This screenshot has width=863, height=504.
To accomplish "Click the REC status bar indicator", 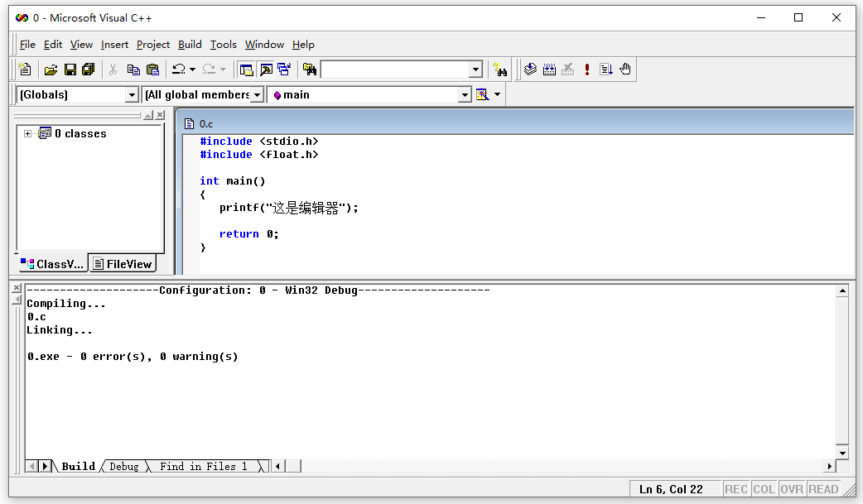I will [735, 489].
